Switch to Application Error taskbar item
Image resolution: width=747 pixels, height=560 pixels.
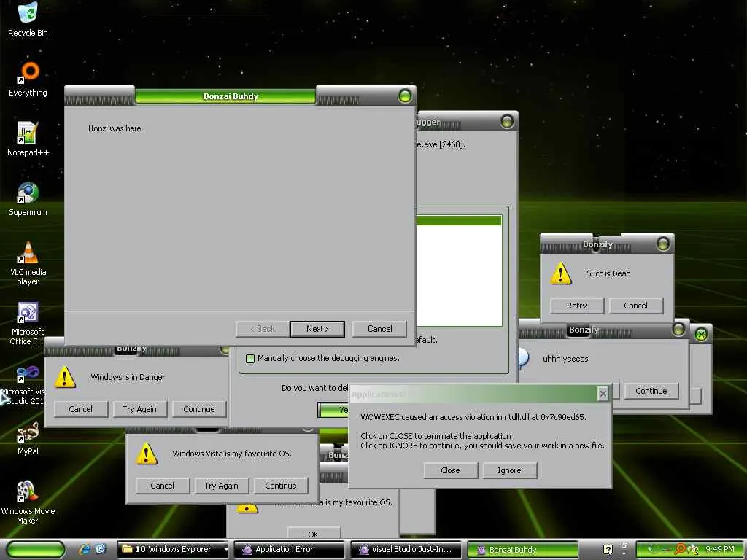pyautogui.click(x=289, y=549)
